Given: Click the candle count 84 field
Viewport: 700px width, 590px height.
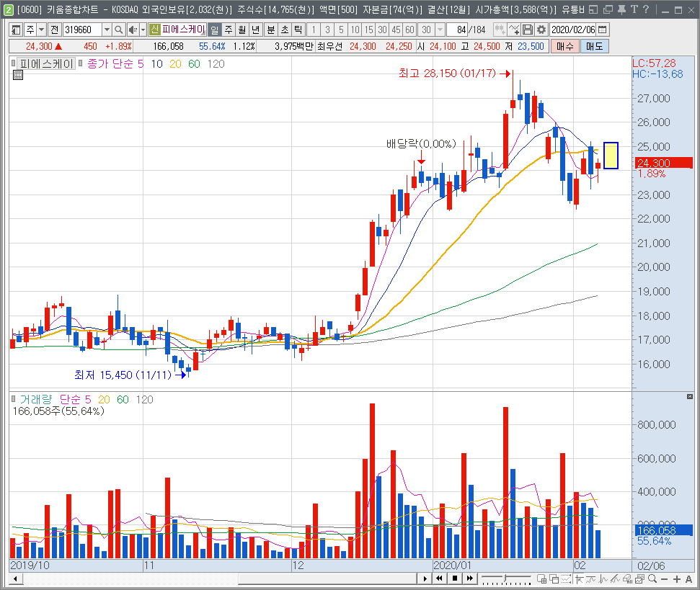Looking at the screenshot, I should pos(457,30).
